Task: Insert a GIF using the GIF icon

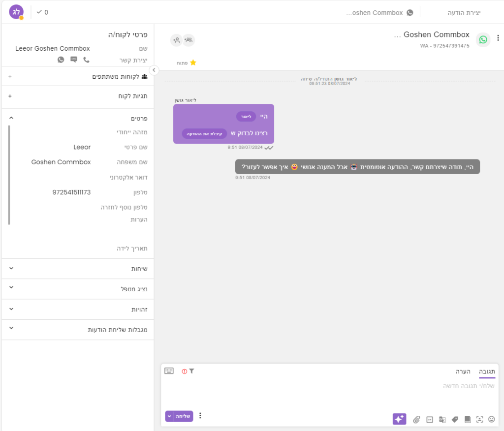Action: [429, 419]
